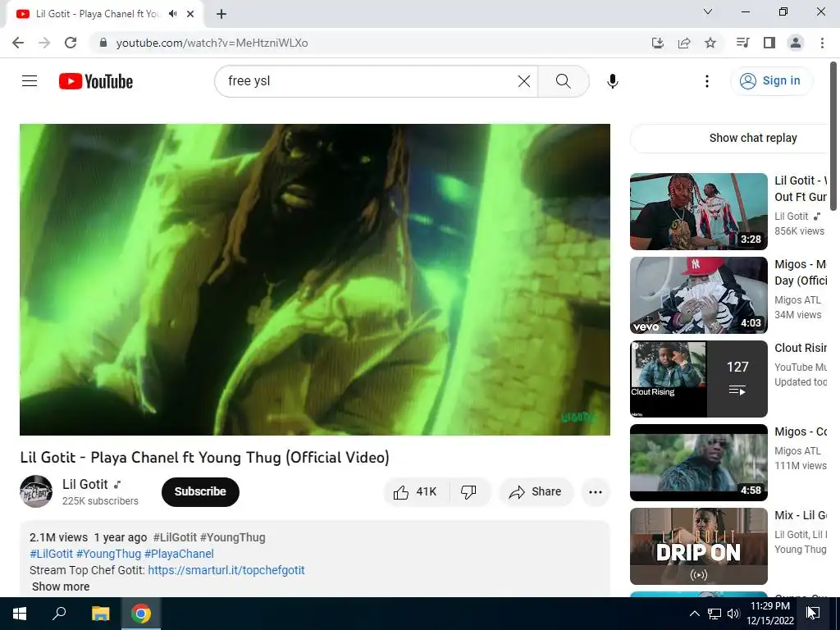Open the YouTube hamburger guide menu
The width and height of the screenshot is (840, 630).
(x=30, y=81)
